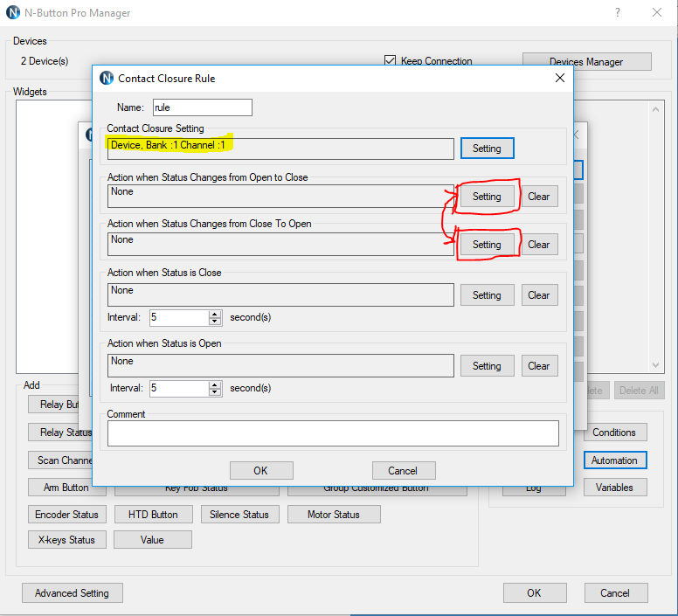Click Cancel in the N-Button Pro Manager window
678x616 pixels.
click(x=616, y=593)
